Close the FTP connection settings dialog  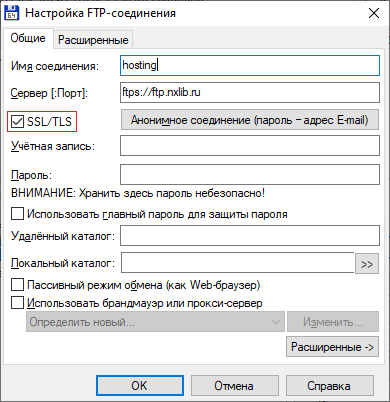374,13
